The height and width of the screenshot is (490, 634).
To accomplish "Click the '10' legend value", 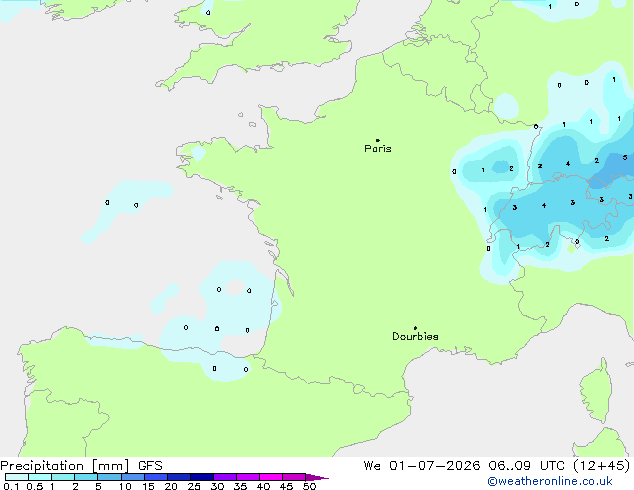I will [x=125, y=486].
